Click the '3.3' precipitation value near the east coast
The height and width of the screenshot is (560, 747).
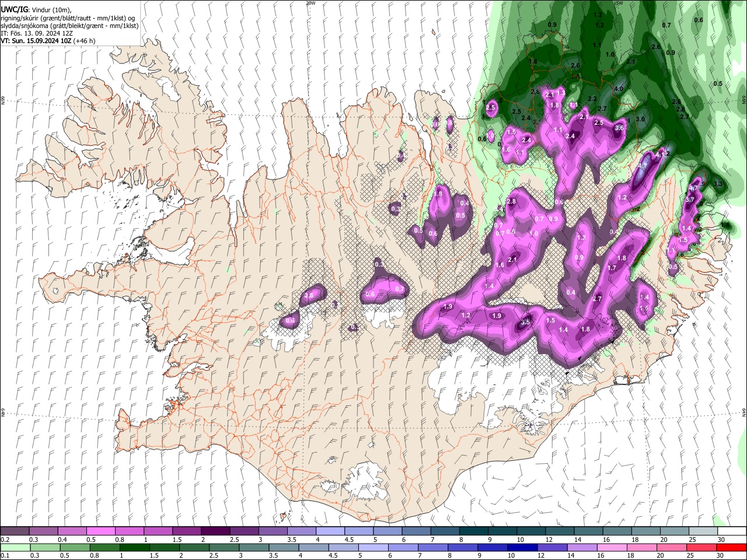click(718, 184)
